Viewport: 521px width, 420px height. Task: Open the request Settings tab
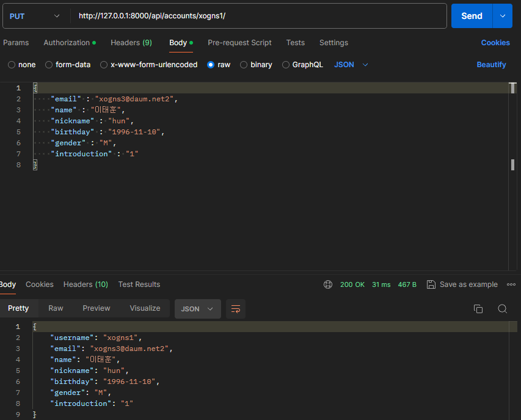tap(333, 43)
